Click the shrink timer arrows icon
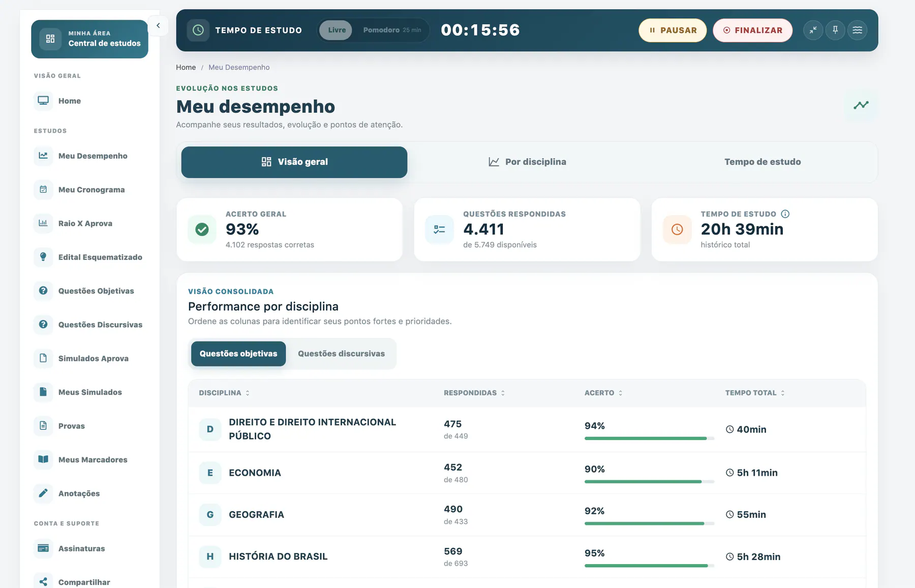The height and width of the screenshot is (588, 915). 813,30
